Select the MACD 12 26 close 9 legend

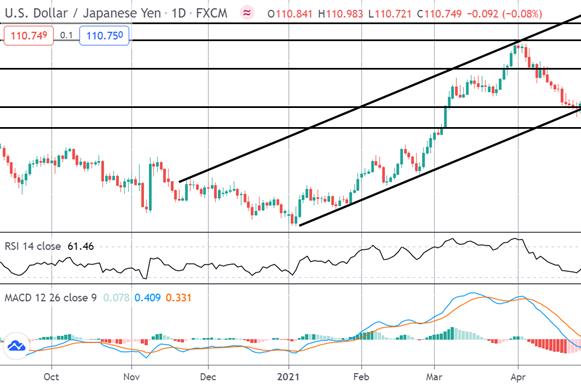[x=51, y=298]
